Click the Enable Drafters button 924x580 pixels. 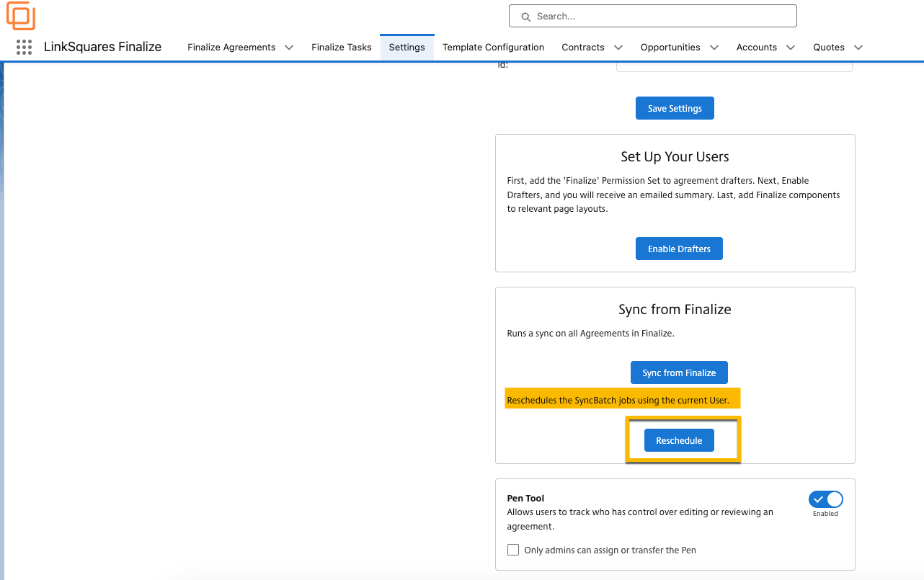click(x=679, y=249)
